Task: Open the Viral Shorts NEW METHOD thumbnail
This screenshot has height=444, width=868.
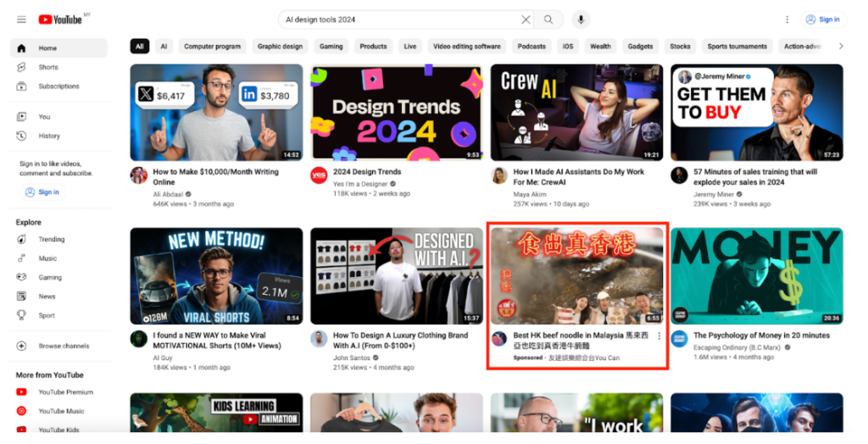Action: [216, 275]
